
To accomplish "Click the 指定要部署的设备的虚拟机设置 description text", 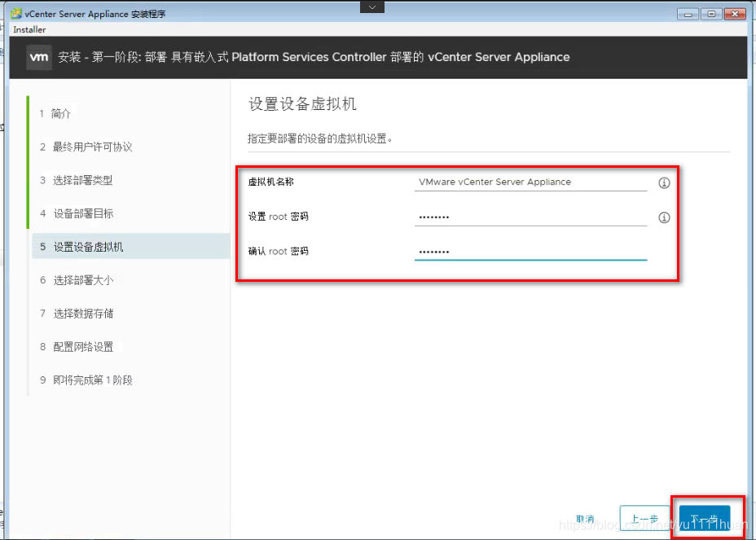I will pyautogui.click(x=320, y=138).
